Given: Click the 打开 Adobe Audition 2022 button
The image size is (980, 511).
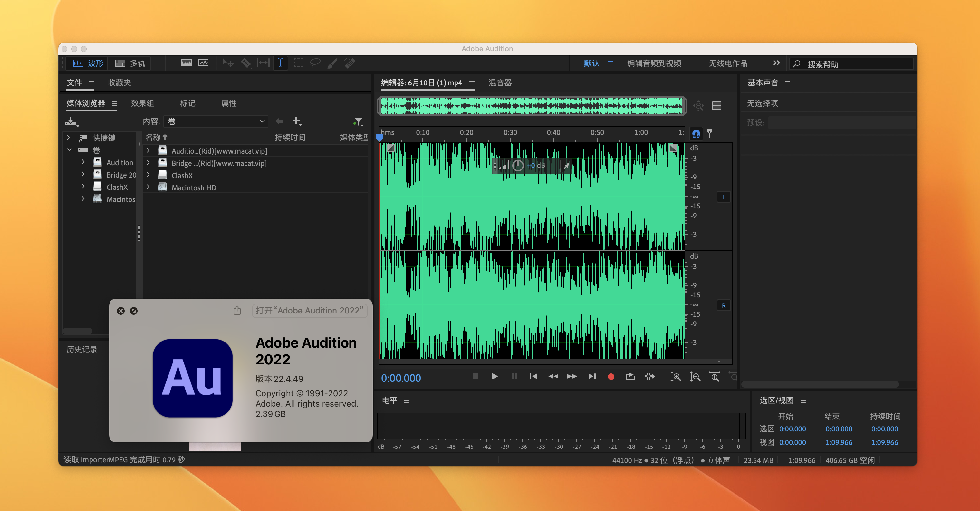Looking at the screenshot, I should tap(309, 311).
